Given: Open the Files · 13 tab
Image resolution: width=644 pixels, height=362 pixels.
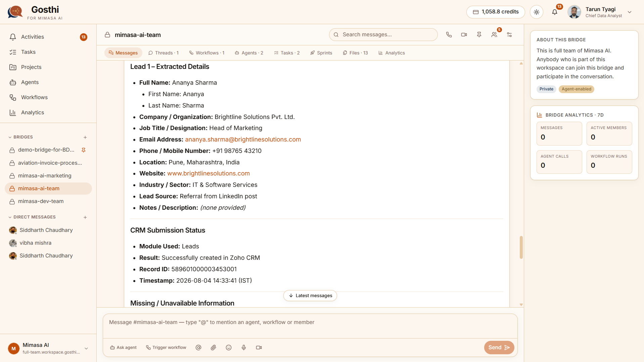Looking at the screenshot, I should point(355,53).
